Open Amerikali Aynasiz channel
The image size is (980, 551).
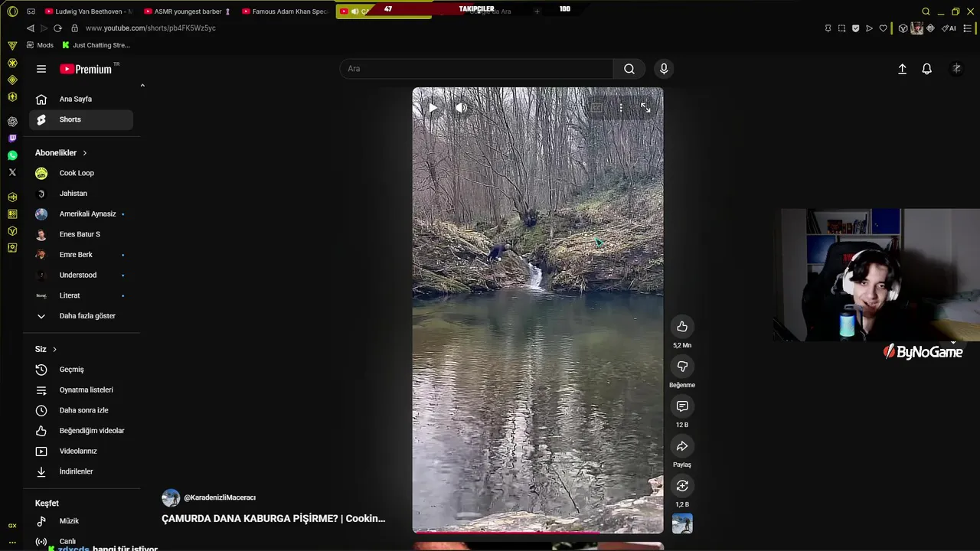coord(81,214)
